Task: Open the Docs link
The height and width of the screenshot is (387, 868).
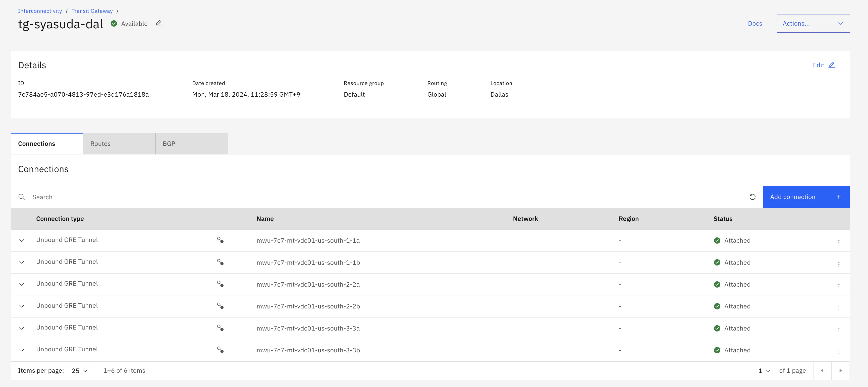Action: point(755,24)
